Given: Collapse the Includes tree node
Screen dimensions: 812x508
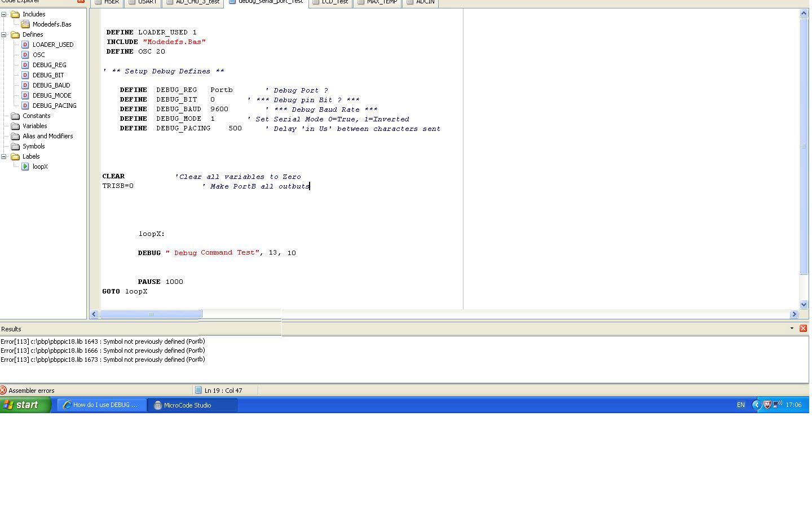Looking at the screenshot, I should [x=4, y=14].
